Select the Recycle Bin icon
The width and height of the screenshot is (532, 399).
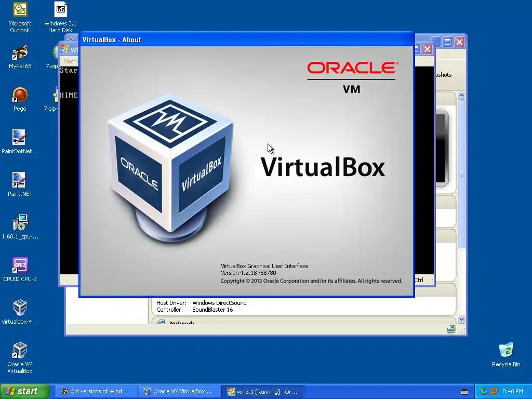506,355
